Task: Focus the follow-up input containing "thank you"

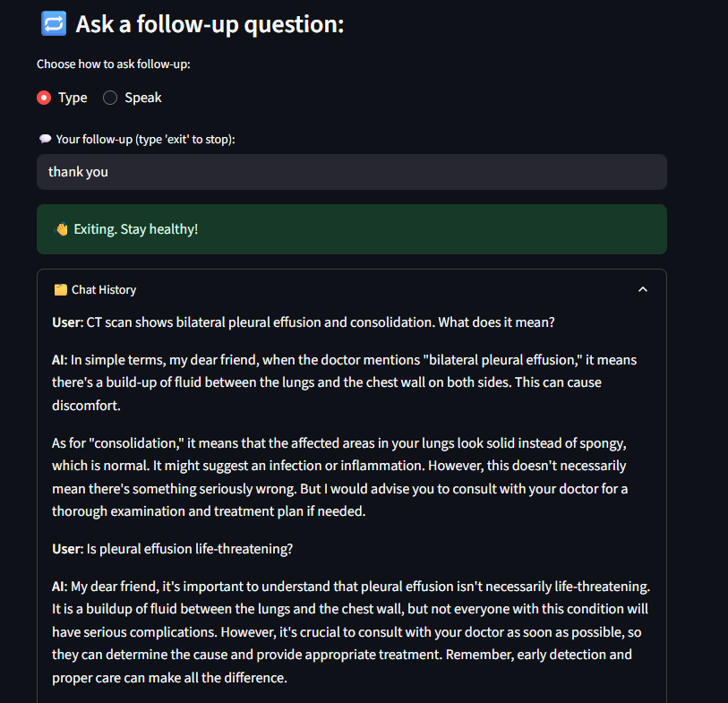Action: [351, 172]
